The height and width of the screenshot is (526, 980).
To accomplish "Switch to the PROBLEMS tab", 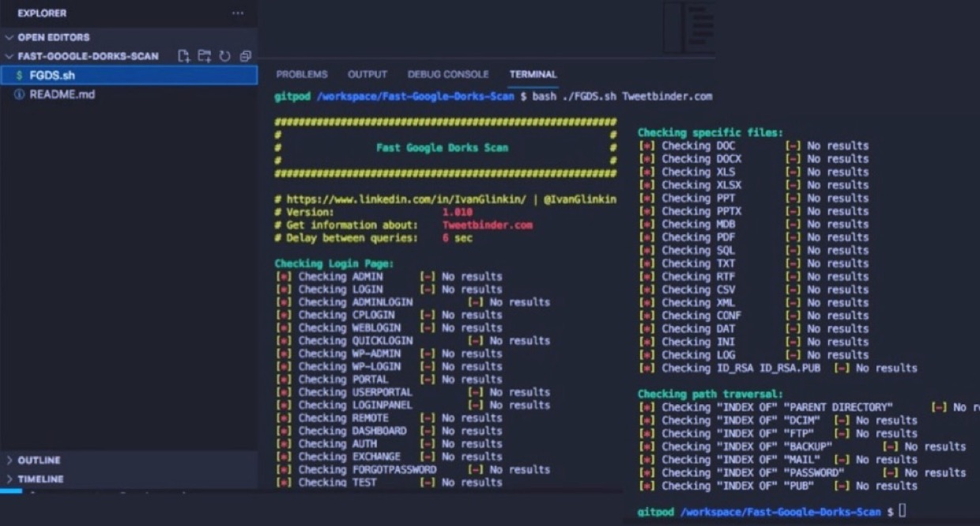I will tap(302, 74).
